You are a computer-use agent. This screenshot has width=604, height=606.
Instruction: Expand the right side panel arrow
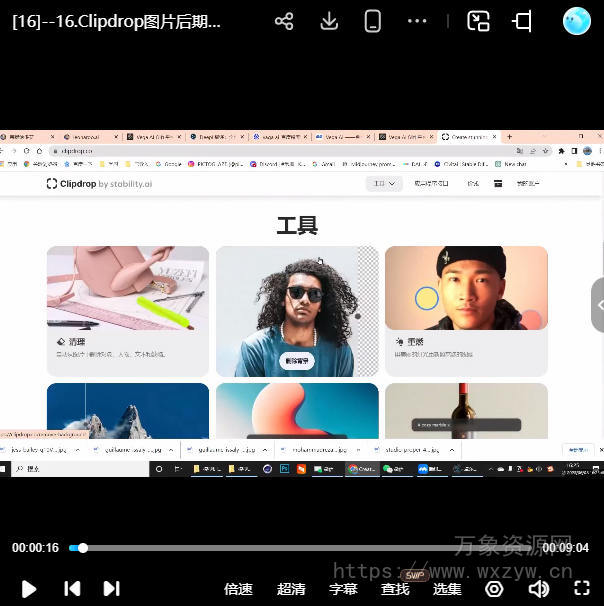598,305
